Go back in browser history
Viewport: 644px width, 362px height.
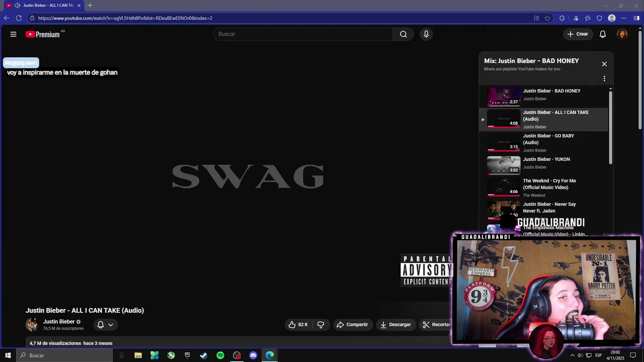(7, 18)
